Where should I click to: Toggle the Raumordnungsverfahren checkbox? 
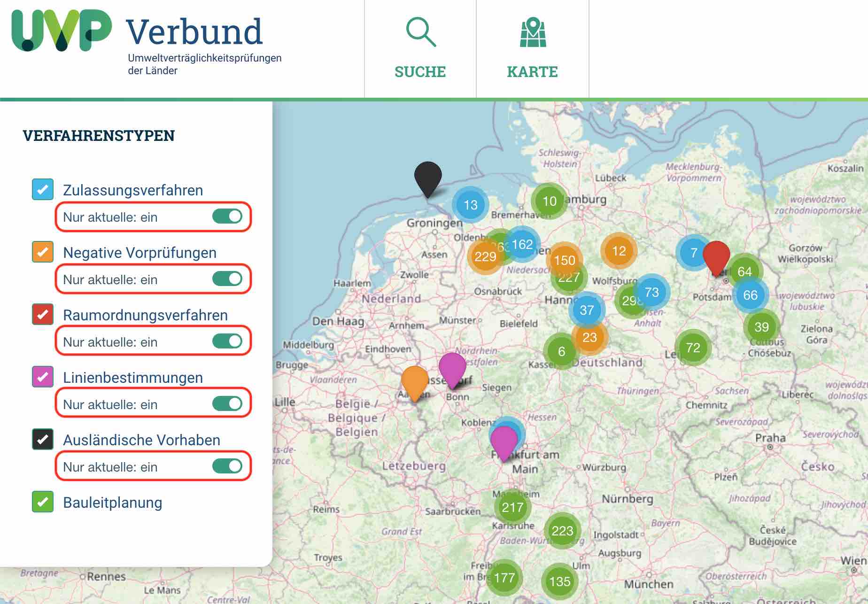tap(43, 315)
